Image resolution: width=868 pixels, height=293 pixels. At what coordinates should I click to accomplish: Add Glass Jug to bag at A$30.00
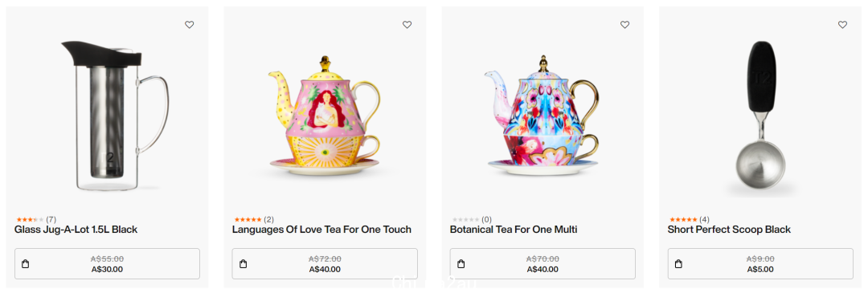tap(108, 263)
